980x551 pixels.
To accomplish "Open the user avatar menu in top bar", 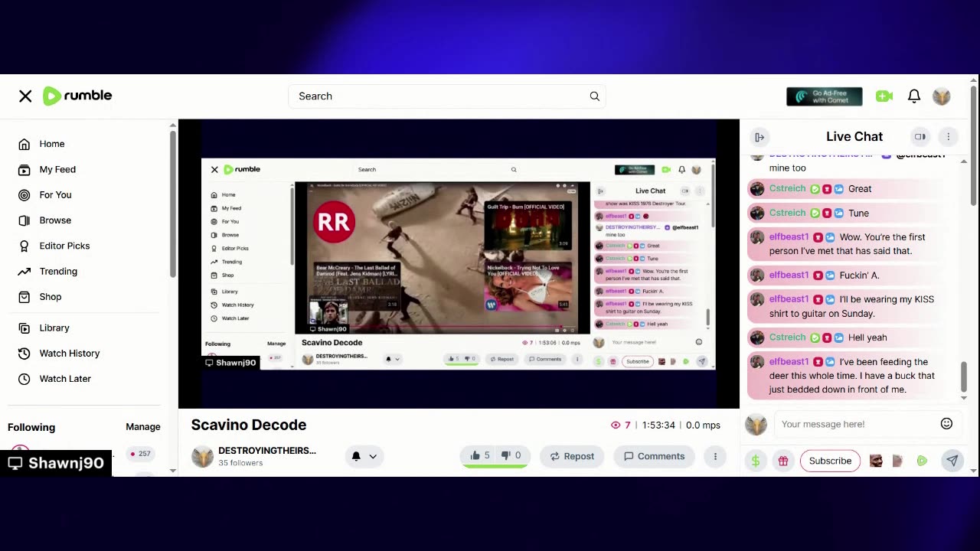I will click(x=942, y=96).
